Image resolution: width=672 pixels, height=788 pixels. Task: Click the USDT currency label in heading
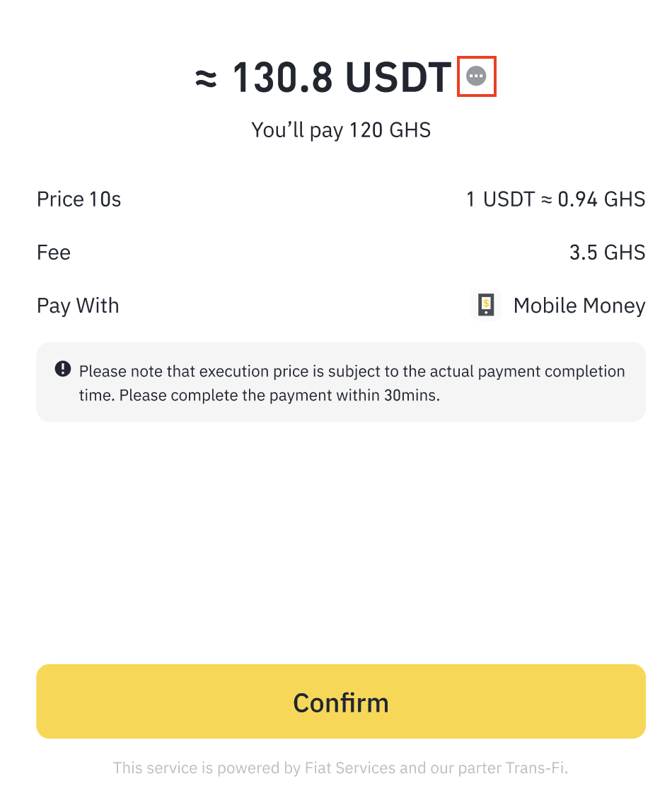(x=398, y=77)
